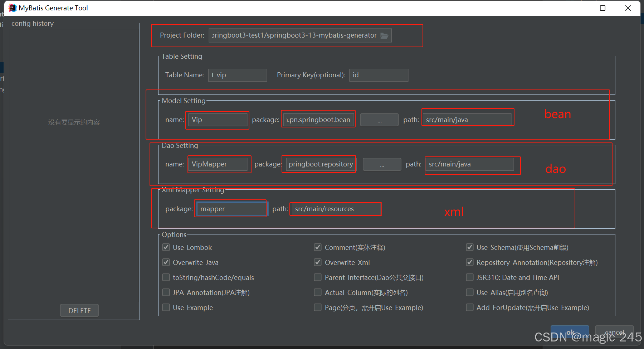The image size is (644, 349).
Task: Toggle the Overwrite-Java checkbox
Action: [166, 262]
